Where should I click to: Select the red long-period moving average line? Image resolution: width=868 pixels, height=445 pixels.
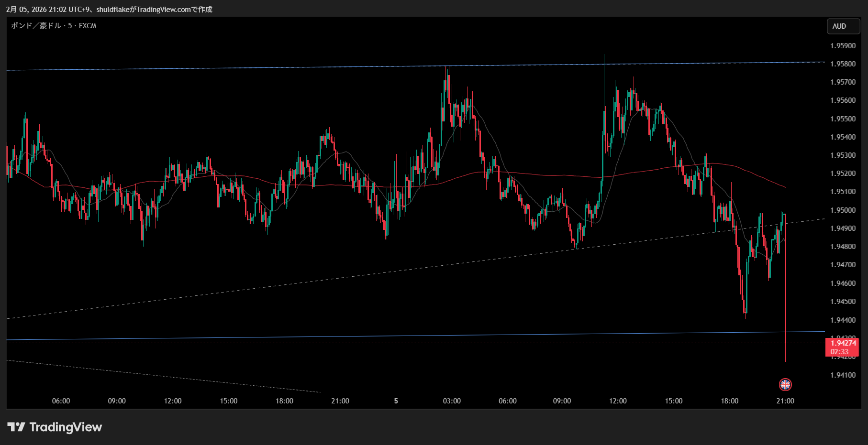pos(526,174)
